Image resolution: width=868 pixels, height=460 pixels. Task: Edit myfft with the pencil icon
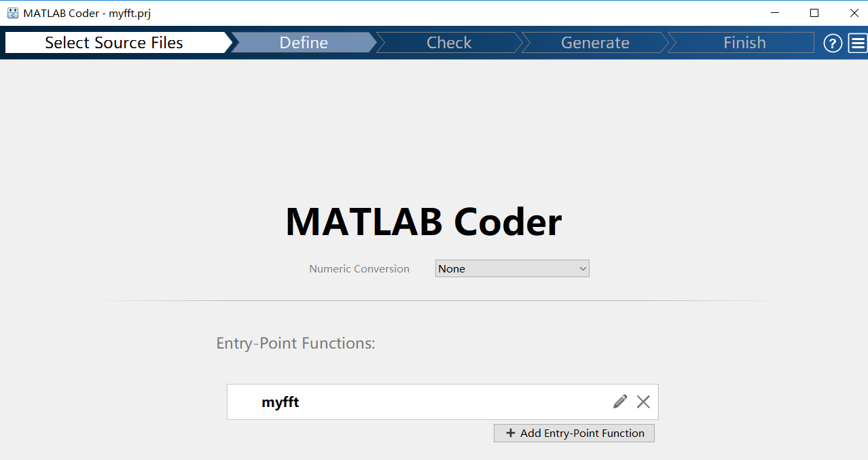[x=619, y=402]
